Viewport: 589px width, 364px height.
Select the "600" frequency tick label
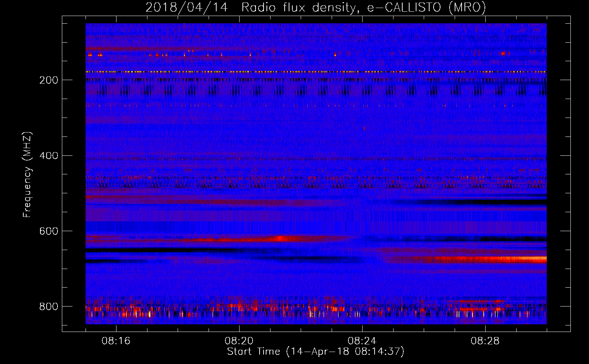pyautogui.click(x=49, y=231)
